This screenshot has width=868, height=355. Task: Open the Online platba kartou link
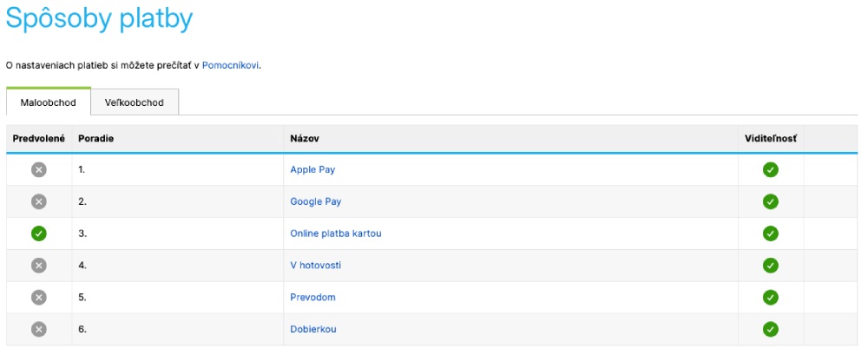(336, 233)
